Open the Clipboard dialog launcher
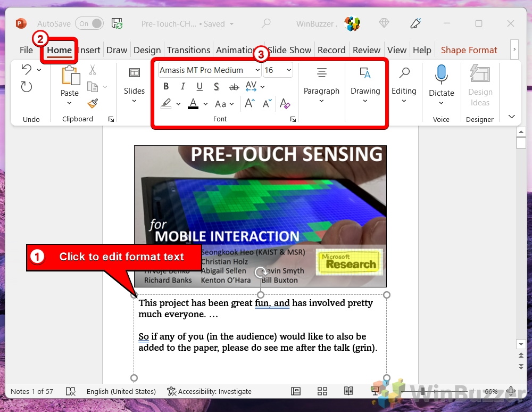Image resolution: width=532 pixels, height=412 pixels. click(111, 119)
